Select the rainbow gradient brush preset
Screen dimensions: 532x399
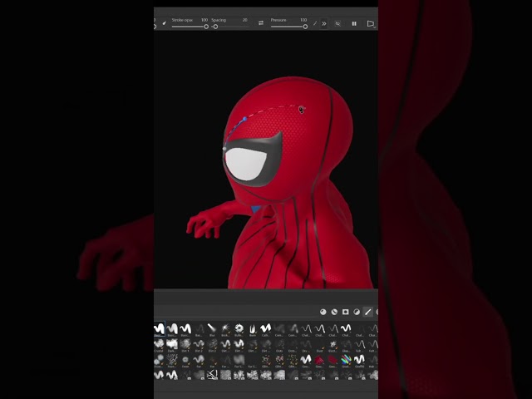click(x=346, y=360)
